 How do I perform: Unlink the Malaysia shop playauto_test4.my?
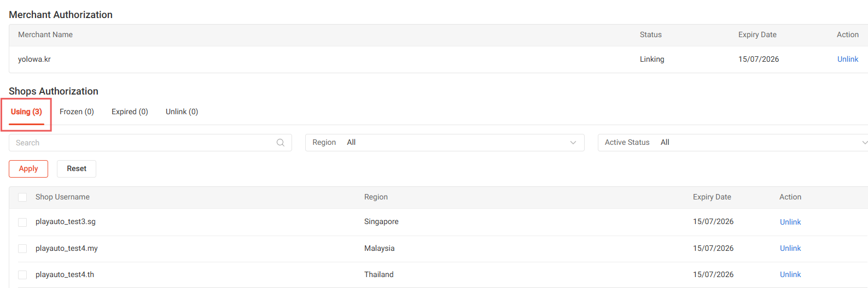pos(790,248)
